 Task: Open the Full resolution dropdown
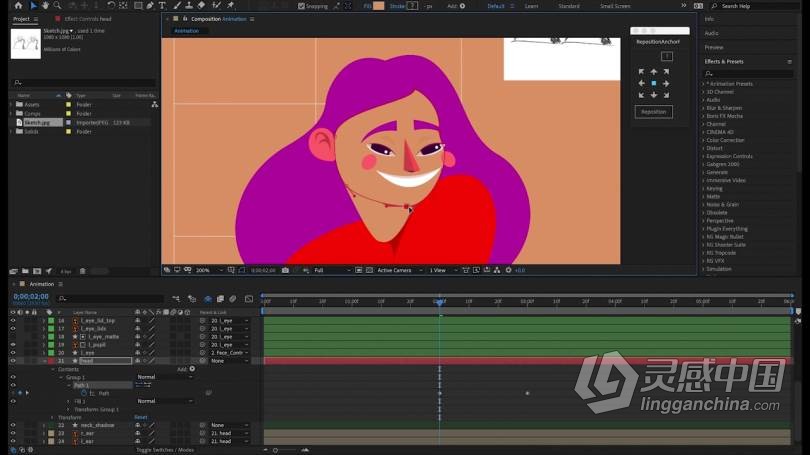332,270
